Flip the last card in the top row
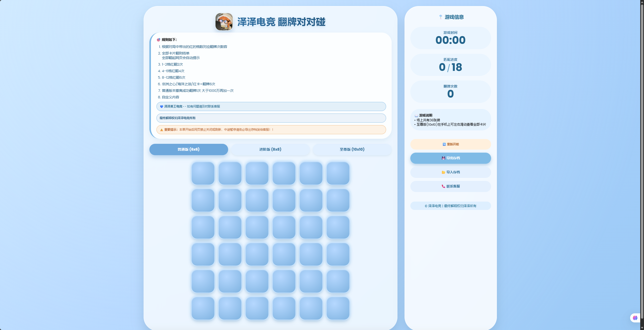Image resolution: width=644 pixels, height=330 pixels. tap(338, 173)
